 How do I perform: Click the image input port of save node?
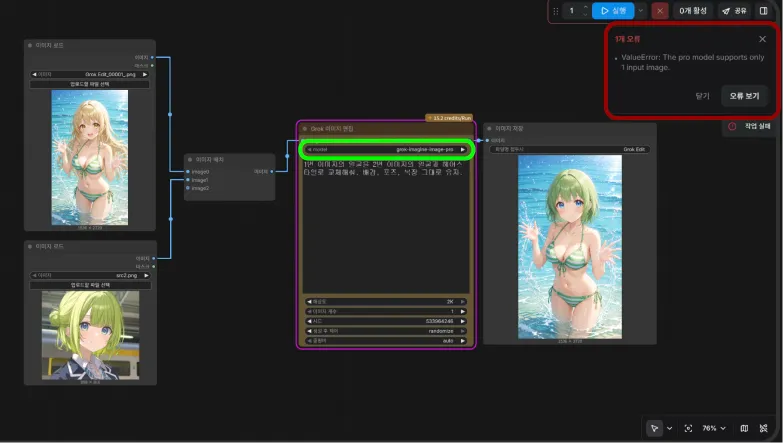pyautogui.click(x=487, y=140)
